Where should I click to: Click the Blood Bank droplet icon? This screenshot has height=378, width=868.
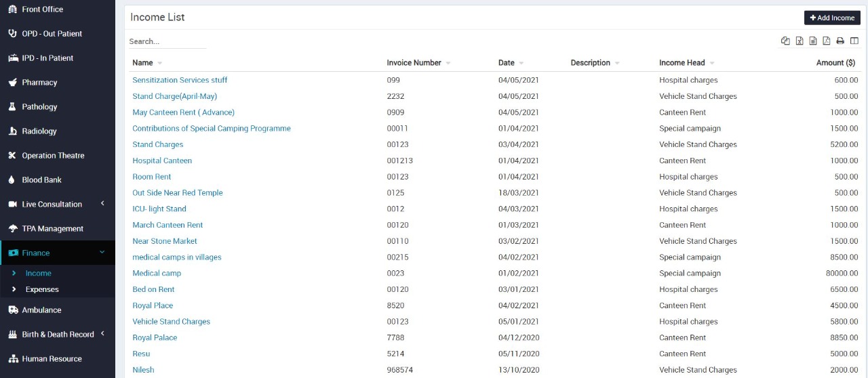[12, 180]
